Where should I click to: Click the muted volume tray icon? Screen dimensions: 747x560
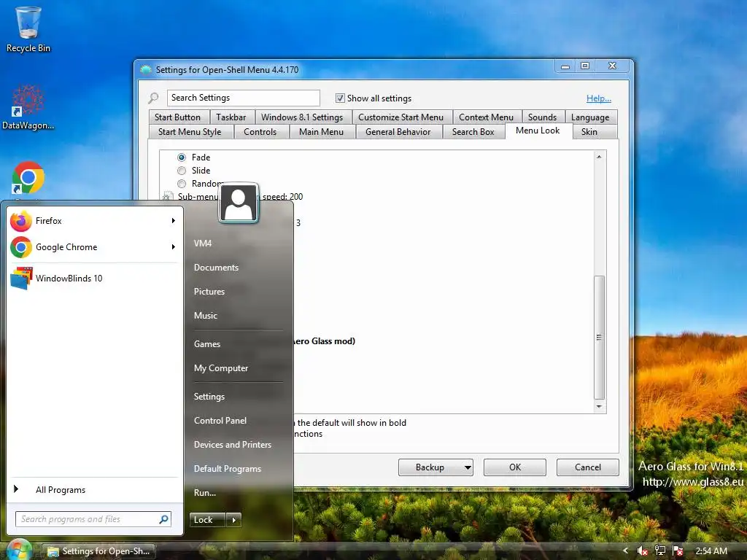coord(642,551)
